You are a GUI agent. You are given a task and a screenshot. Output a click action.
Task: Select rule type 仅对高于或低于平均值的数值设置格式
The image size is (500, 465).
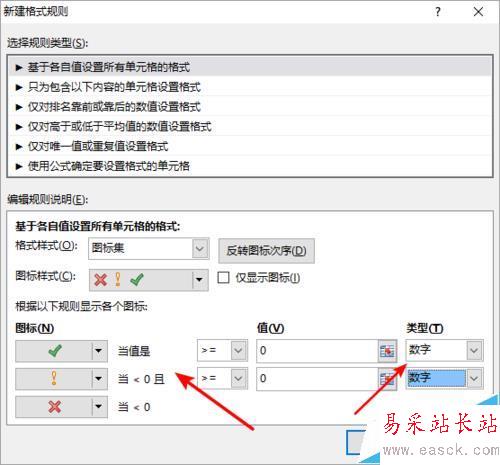(250, 127)
